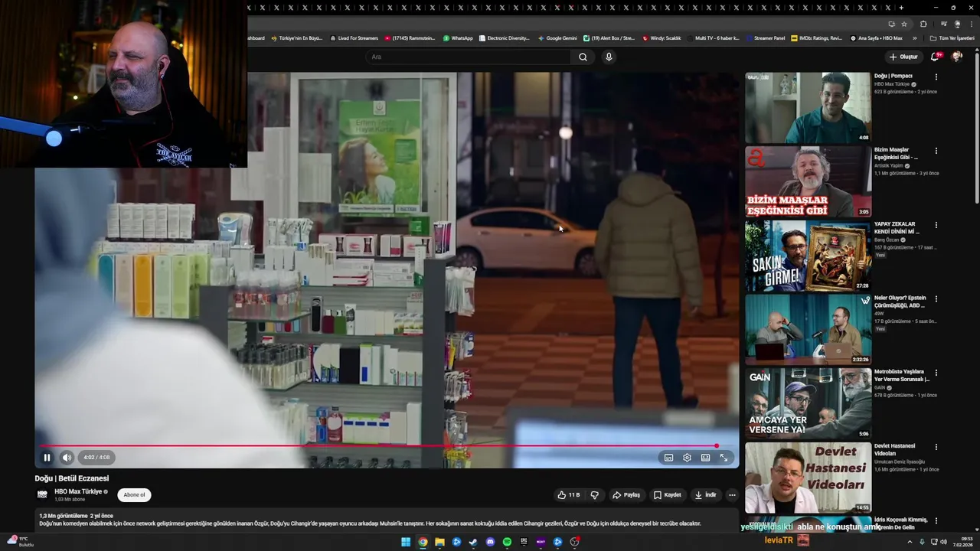Open File Explorer from the taskbar

[439, 542]
